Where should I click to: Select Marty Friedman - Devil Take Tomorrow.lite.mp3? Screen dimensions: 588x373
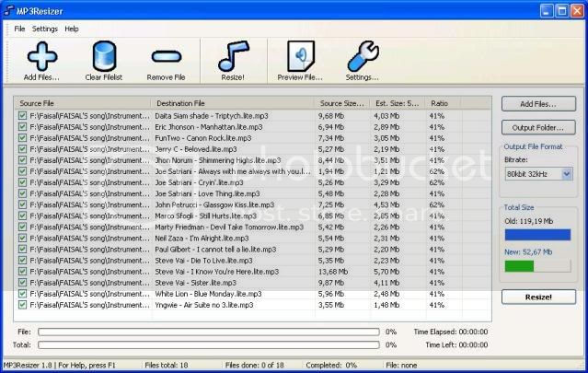point(229,227)
